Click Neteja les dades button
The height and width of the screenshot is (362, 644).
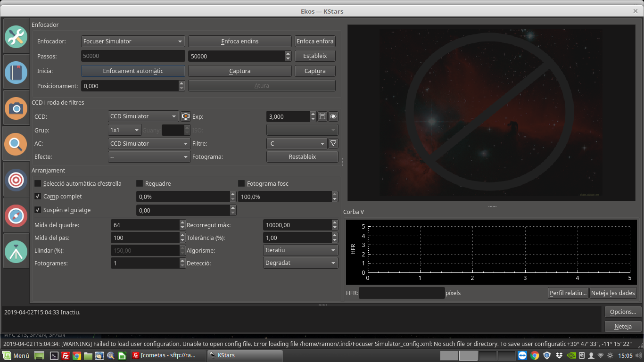(x=613, y=293)
